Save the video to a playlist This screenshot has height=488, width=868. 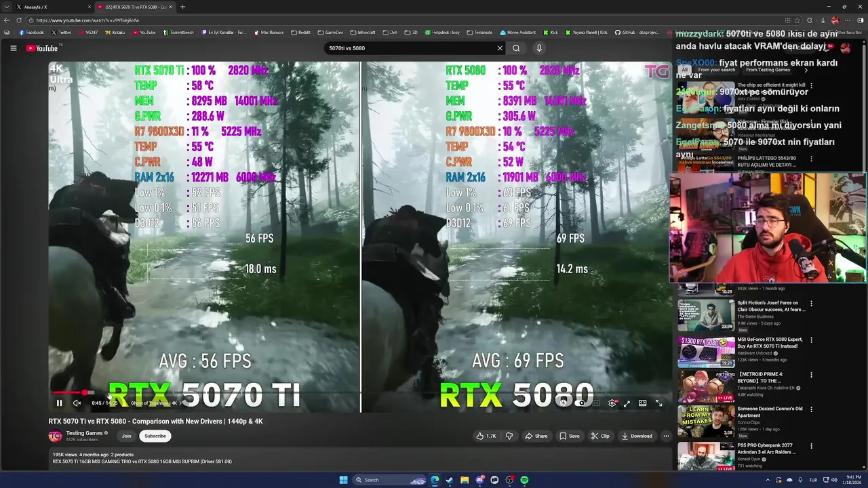(569, 436)
